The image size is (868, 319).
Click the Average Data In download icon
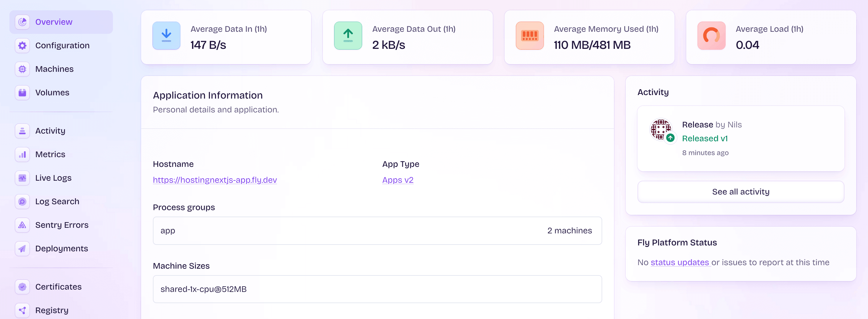tap(166, 35)
